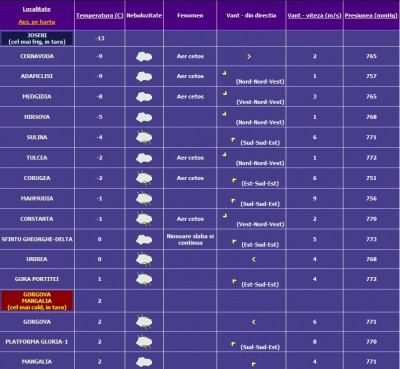The height and width of the screenshot is (369, 400).
Task: Click the cloud icon in Hirsova row
Action: (x=144, y=117)
